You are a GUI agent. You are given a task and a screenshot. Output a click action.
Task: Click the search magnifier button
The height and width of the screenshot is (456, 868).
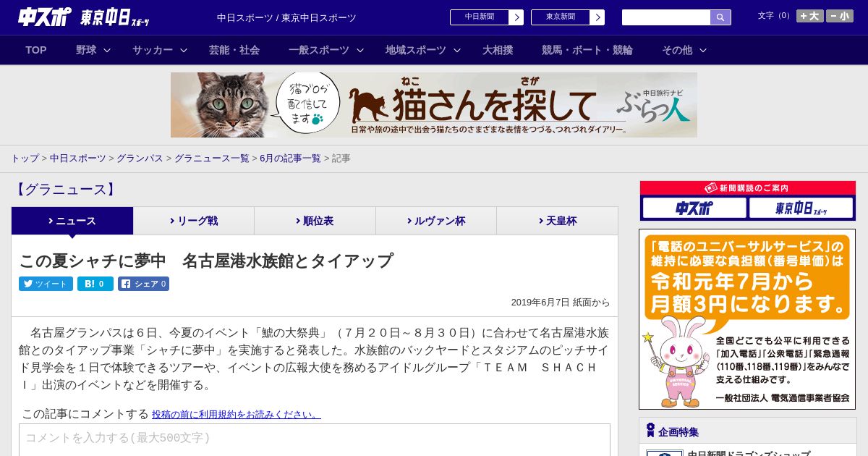click(720, 17)
